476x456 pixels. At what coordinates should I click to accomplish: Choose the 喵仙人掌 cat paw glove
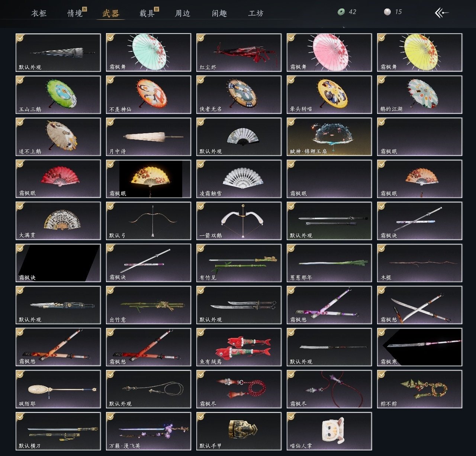click(x=329, y=431)
